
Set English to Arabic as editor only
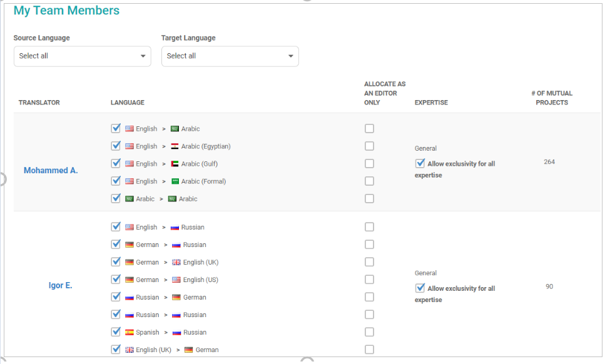coord(369,128)
